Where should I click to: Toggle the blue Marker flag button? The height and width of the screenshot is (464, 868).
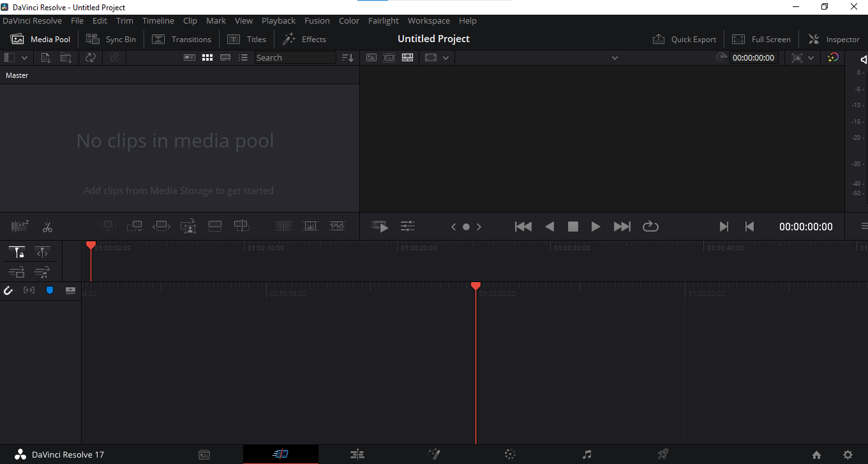(x=50, y=290)
